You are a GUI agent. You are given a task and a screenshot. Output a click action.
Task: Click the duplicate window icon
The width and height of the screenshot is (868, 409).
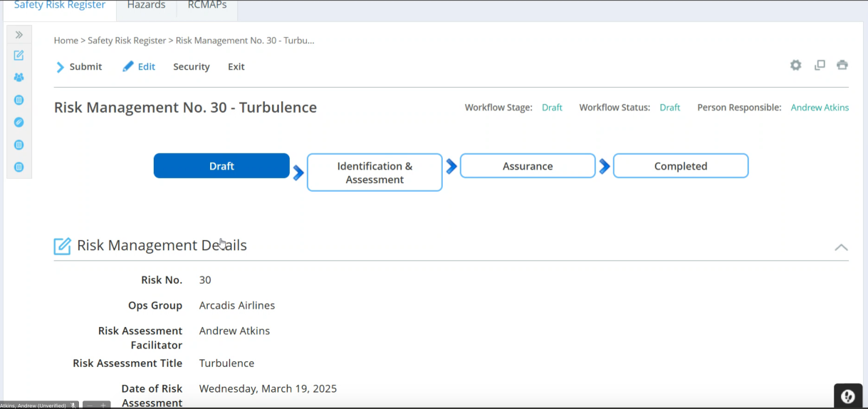tap(820, 66)
